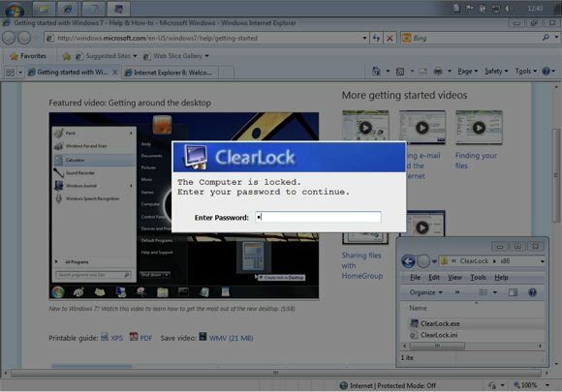Click the red Stop loading icon
This screenshot has width=562, height=392.
[x=390, y=38]
